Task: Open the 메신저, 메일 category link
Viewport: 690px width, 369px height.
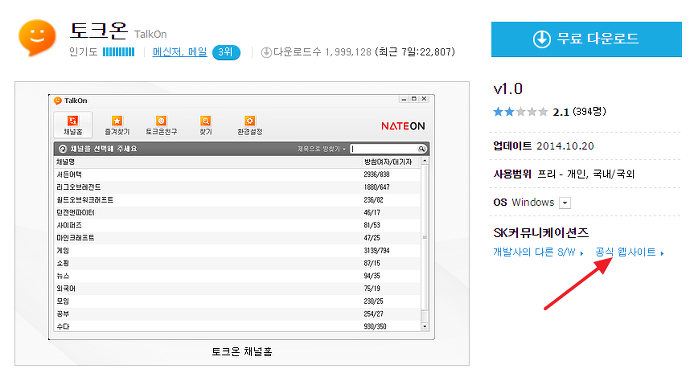Action: tap(180, 52)
